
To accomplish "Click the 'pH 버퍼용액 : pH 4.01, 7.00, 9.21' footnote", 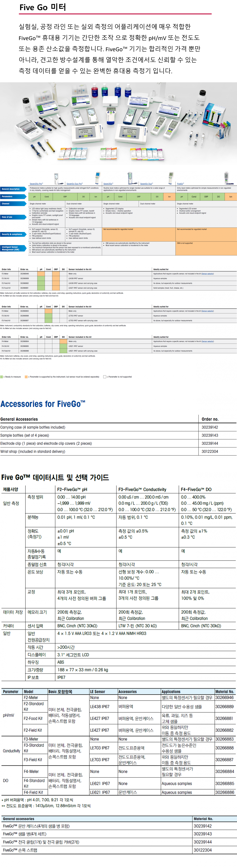I will click(x=37, y=800).
